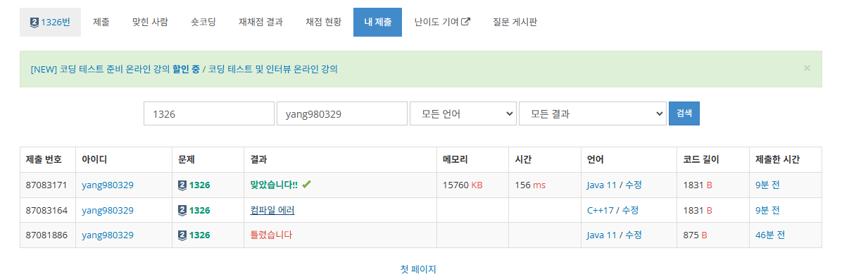
Task: Open the 컴파일 에러 result link
Action: tap(272, 210)
